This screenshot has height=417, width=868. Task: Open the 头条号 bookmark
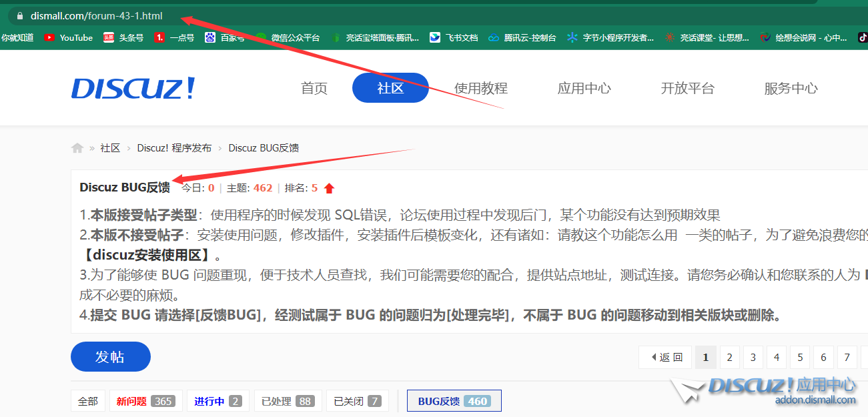click(x=123, y=38)
